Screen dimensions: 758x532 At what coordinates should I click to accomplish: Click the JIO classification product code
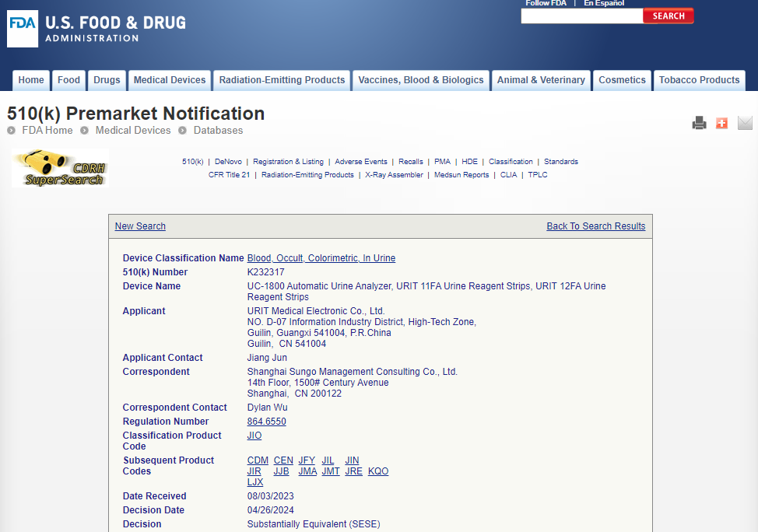pos(254,436)
